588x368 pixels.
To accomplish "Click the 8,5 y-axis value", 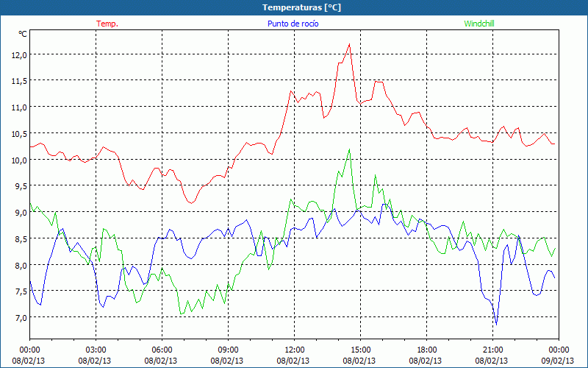I will (21, 238).
